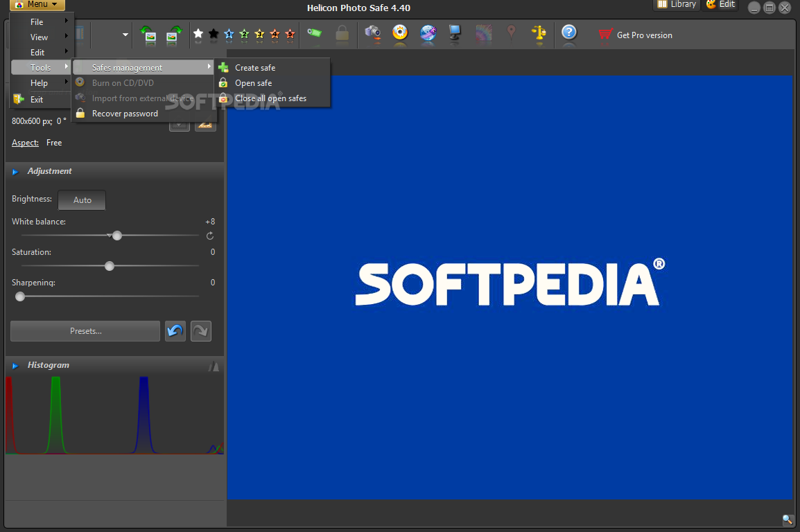The width and height of the screenshot is (800, 532).
Task: Open the Help submenu
Action: pyautogui.click(x=42, y=83)
